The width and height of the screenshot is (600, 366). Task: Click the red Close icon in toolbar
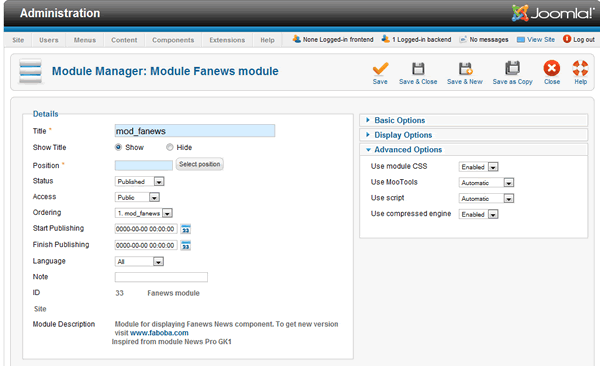click(552, 69)
